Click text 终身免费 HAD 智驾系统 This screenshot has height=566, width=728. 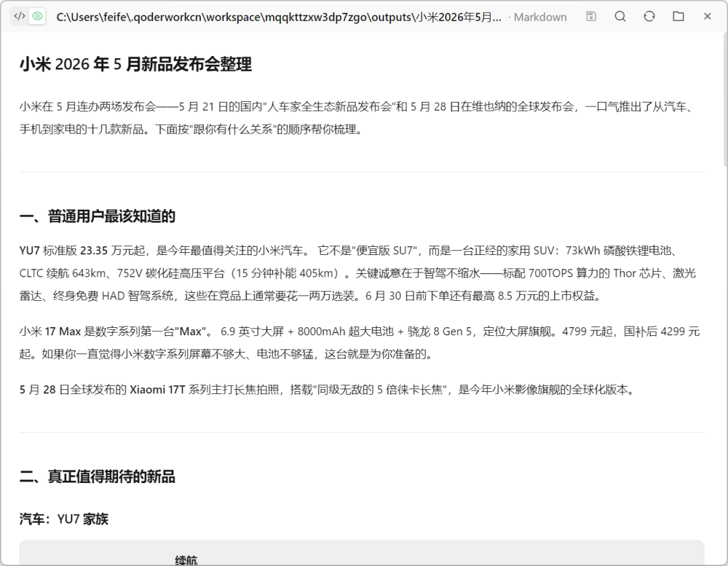point(113,295)
